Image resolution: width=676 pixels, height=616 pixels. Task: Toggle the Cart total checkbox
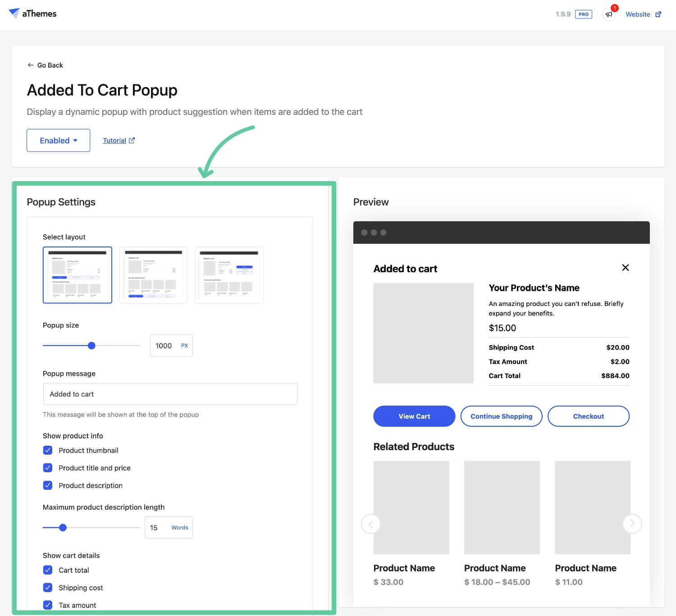click(48, 570)
